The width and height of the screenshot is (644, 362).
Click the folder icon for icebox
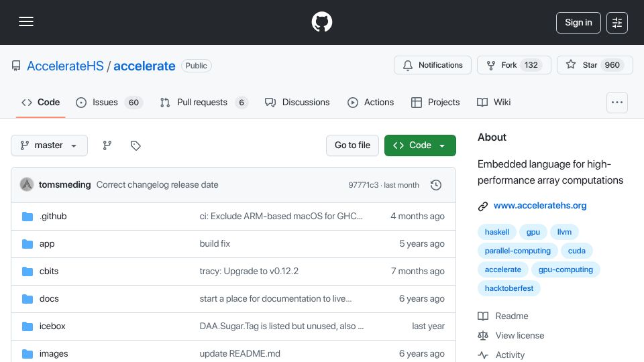[28, 326]
